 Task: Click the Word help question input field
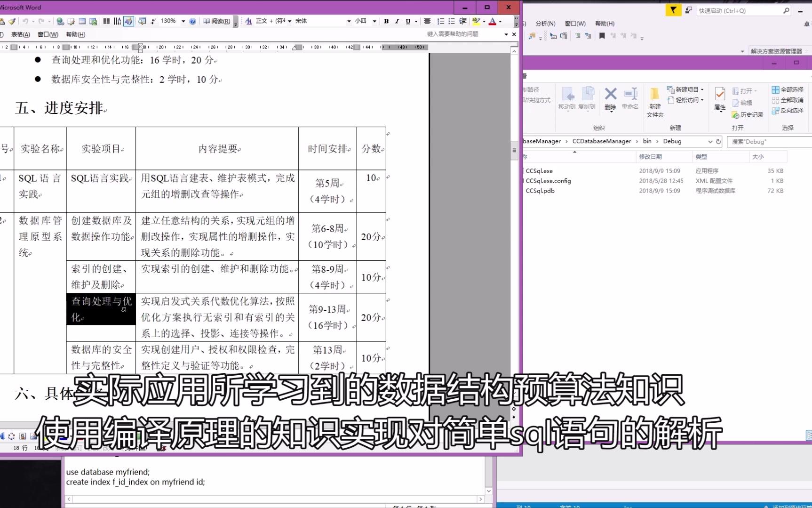click(463, 34)
